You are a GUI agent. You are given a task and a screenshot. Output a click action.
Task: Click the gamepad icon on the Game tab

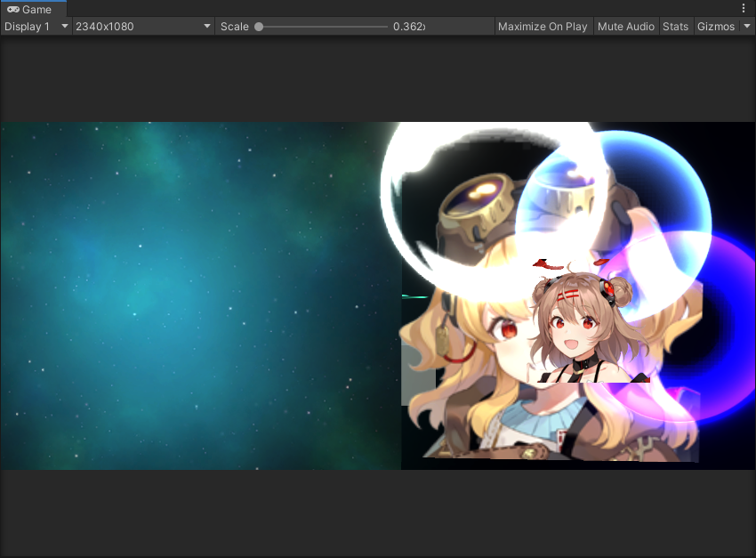[13, 9]
